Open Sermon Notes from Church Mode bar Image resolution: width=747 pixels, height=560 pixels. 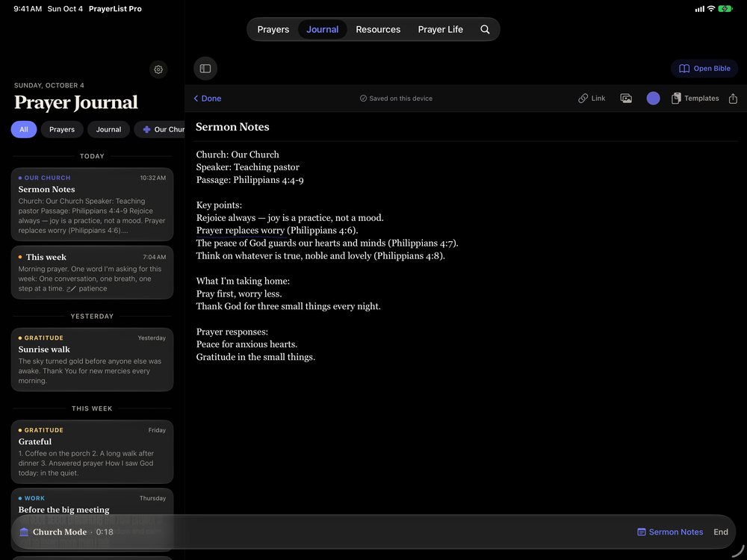click(x=670, y=532)
